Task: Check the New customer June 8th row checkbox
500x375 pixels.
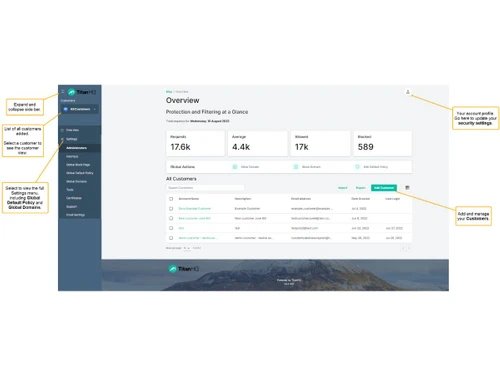Action: pyautogui.click(x=171, y=218)
